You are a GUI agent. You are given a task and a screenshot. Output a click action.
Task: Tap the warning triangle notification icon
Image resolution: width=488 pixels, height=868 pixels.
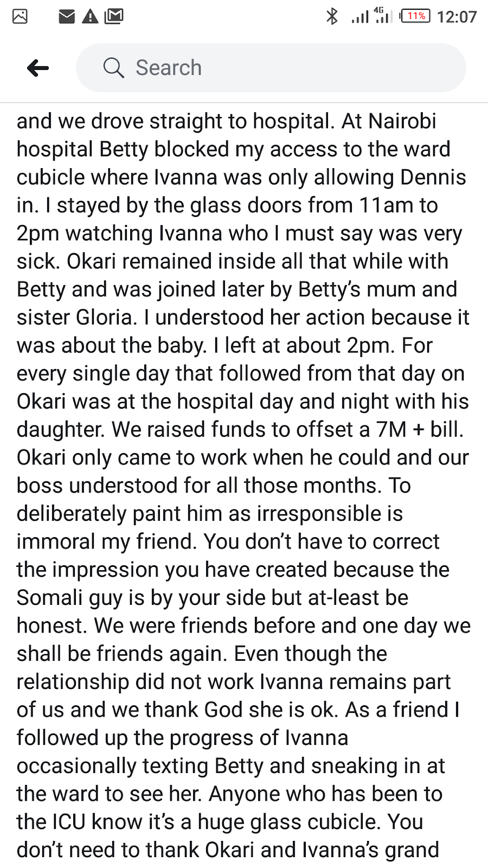coord(90,17)
